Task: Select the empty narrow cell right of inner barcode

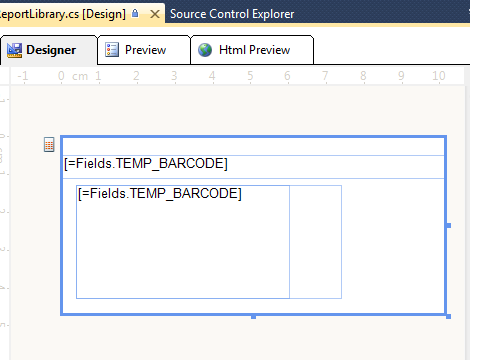Action: coord(315,242)
